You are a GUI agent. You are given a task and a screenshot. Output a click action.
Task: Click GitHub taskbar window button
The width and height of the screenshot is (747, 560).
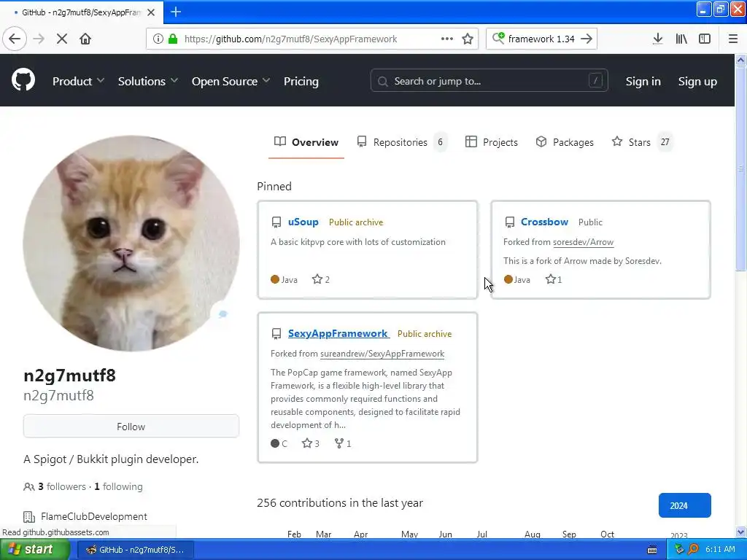(134, 550)
